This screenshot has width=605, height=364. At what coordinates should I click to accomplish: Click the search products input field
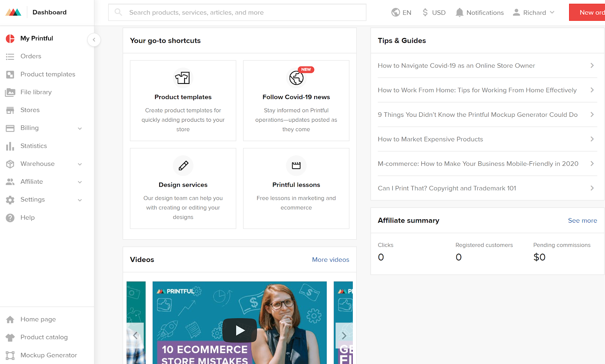pos(237,12)
